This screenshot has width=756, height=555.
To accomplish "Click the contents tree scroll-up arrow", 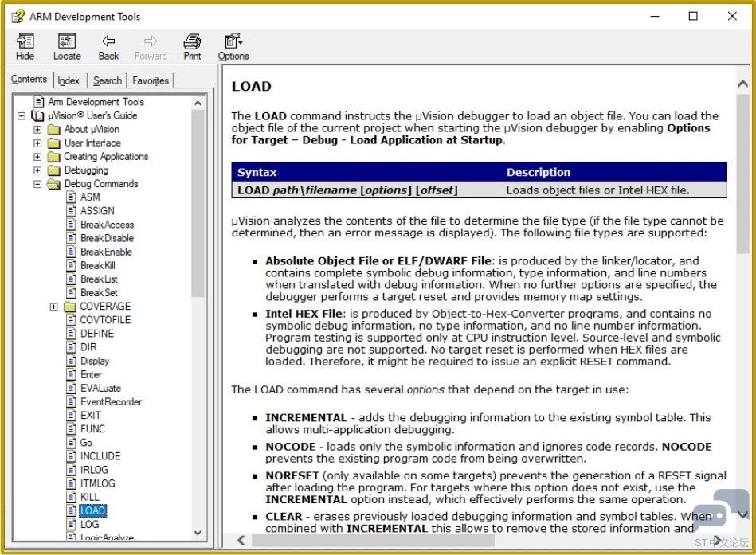I will (198, 103).
